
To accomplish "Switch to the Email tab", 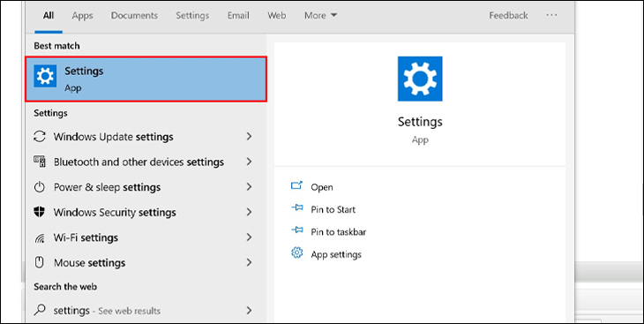I will 238,16.
